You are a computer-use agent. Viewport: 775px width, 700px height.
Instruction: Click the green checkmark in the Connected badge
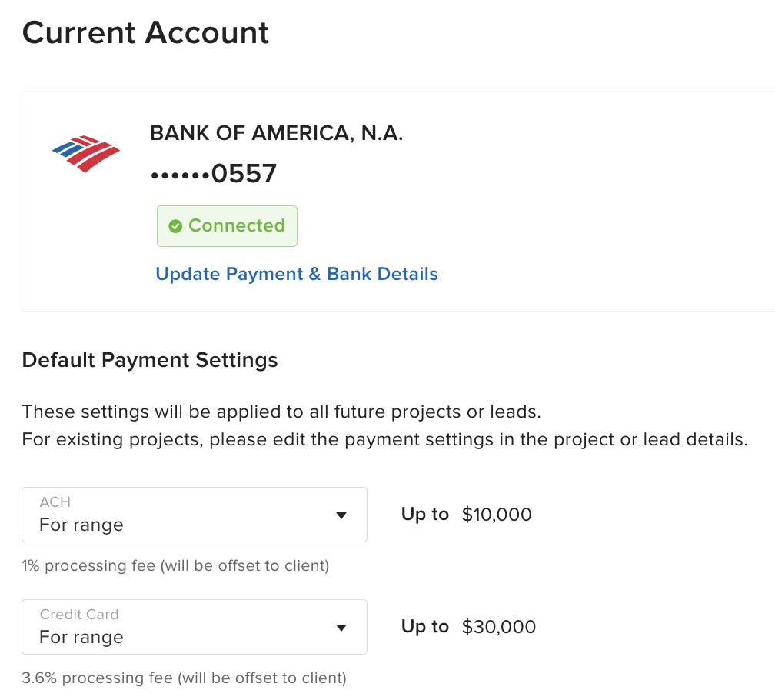pos(175,225)
